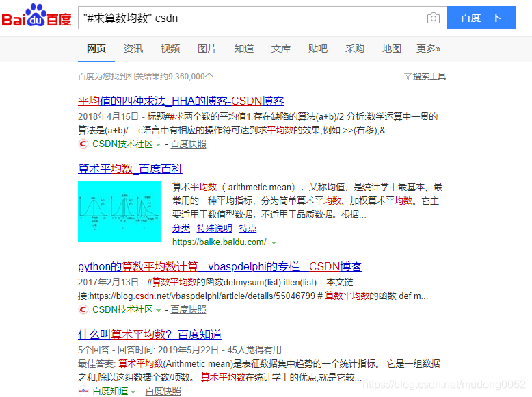
Task: Expand the 更多» tab list
Action: (x=429, y=49)
